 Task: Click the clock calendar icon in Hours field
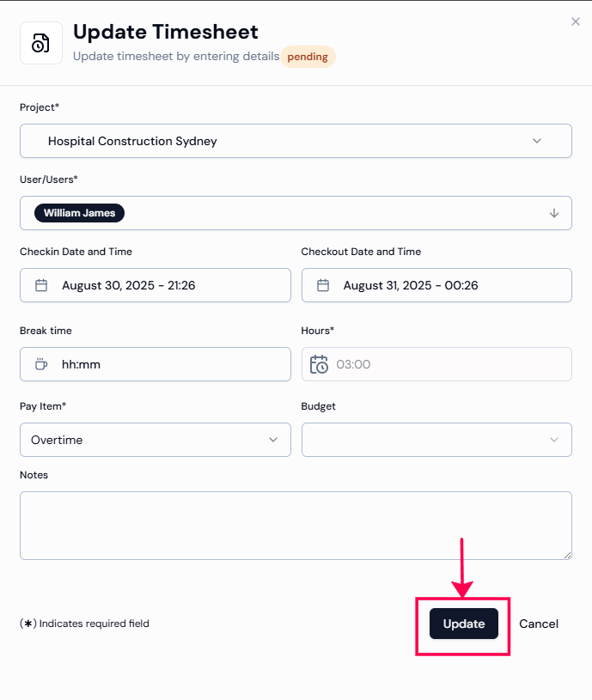point(320,364)
